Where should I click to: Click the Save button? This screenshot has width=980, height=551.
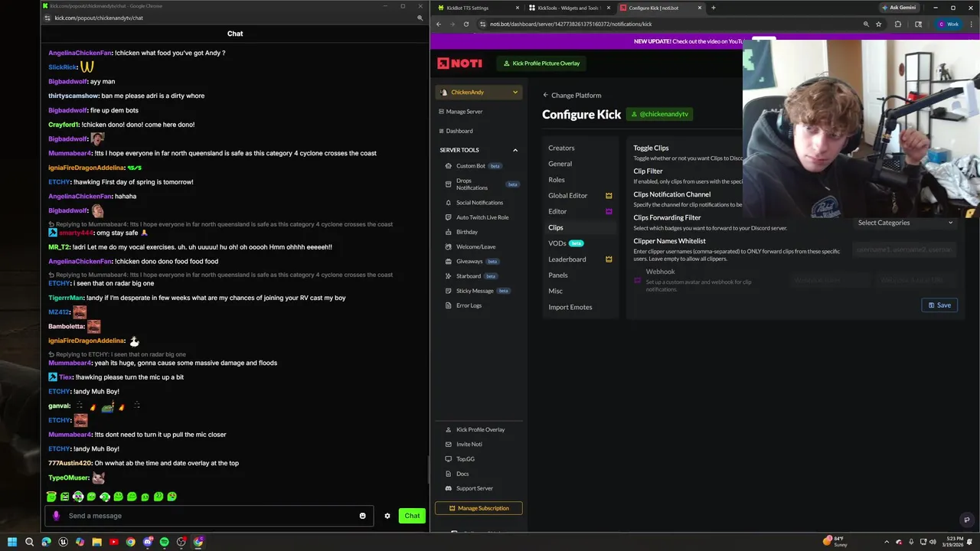click(x=939, y=305)
